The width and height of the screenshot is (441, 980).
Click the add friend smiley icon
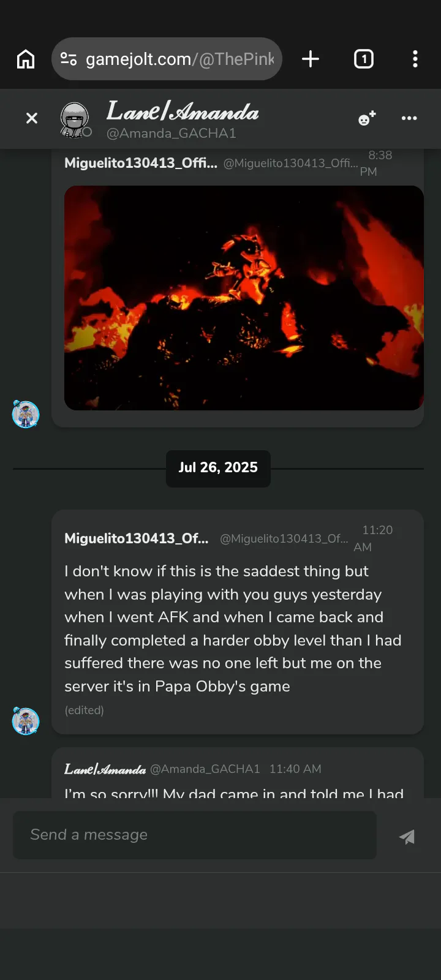coord(367,118)
